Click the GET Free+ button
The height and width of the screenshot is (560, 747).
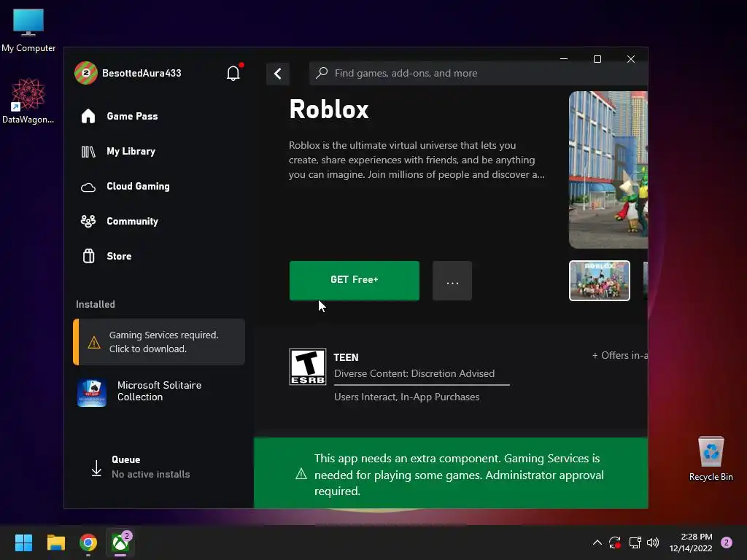point(355,281)
